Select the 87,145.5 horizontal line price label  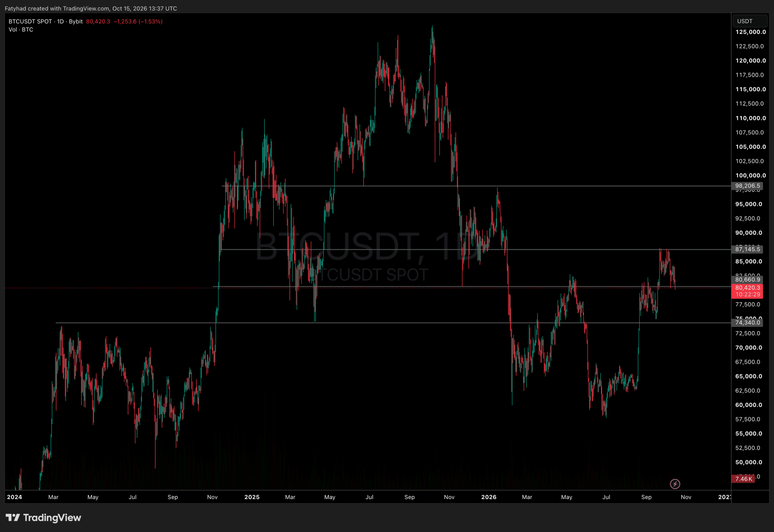pos(747,249)
